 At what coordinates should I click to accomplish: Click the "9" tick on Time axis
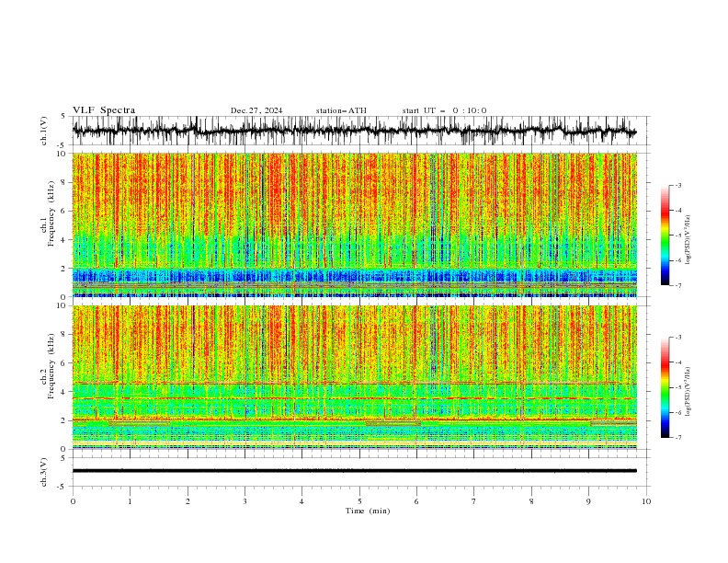click(x=588, y=501)
